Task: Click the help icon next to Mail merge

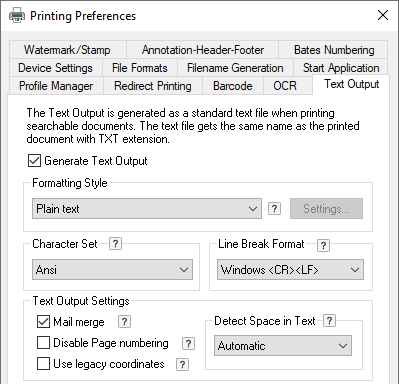Action: [124, 322]
